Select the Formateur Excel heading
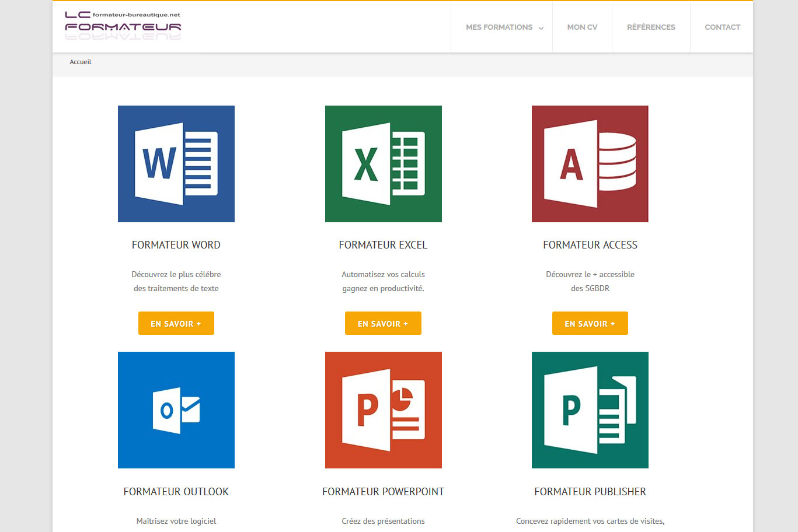This screenshot has height=532, width=798. click(x=384, y=245)
